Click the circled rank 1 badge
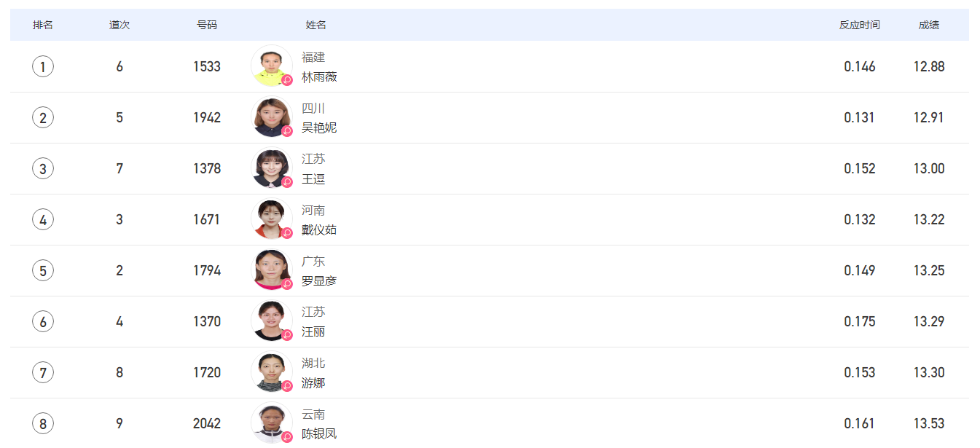This screenshot has height=448, width=980. coord(43,66)
